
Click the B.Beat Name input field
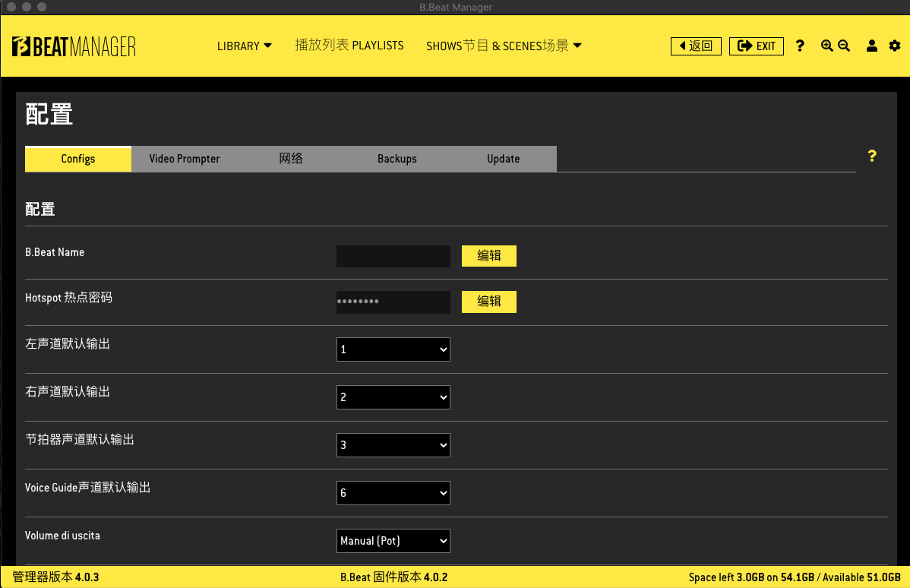coord(393,256)
